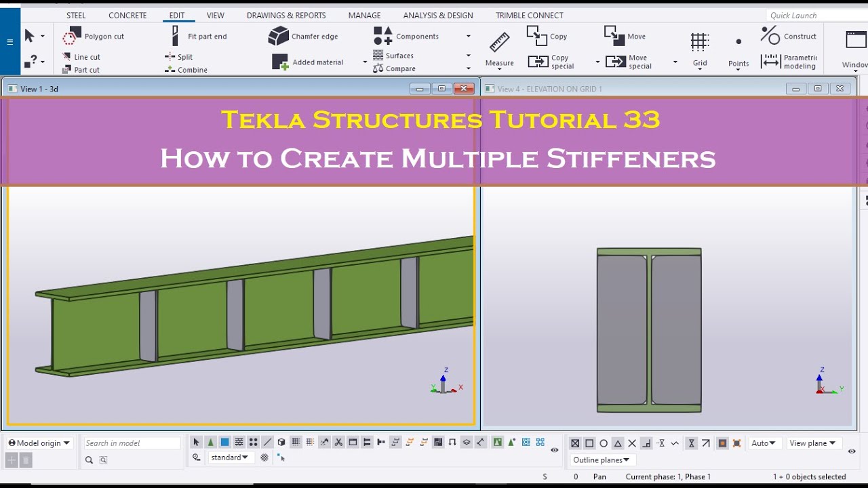This screenshot has height=488, width=868.
Task: Toggle selection toolbar eye visibility icon
Action: (555, 450)
